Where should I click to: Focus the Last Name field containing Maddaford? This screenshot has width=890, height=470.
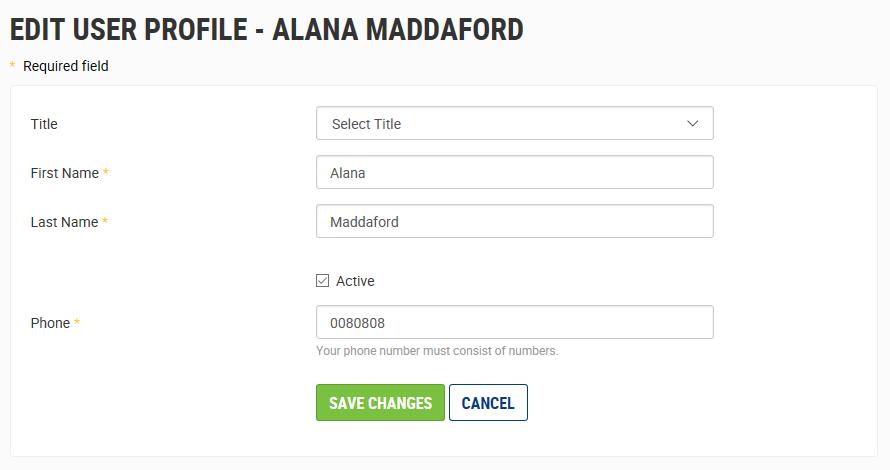pos(514,222)
